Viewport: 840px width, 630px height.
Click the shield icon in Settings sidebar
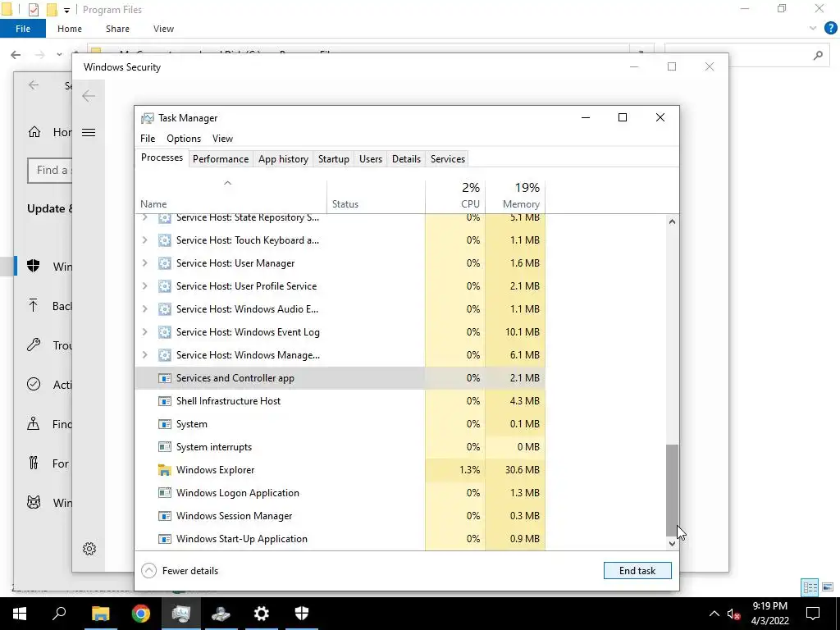[33, 266]
